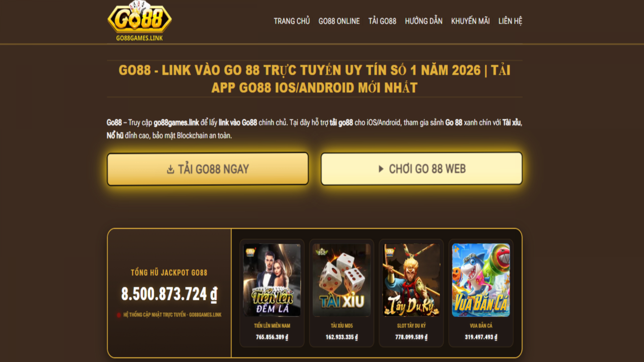Click the download icon in Tải Go88 Ngay
The image size is (644, 362).
170,169
